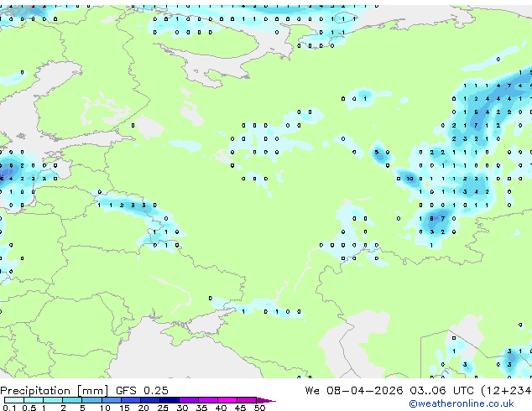532x411 pixels.
Task: Click the legend label '35'
Action: coord(201,408)
